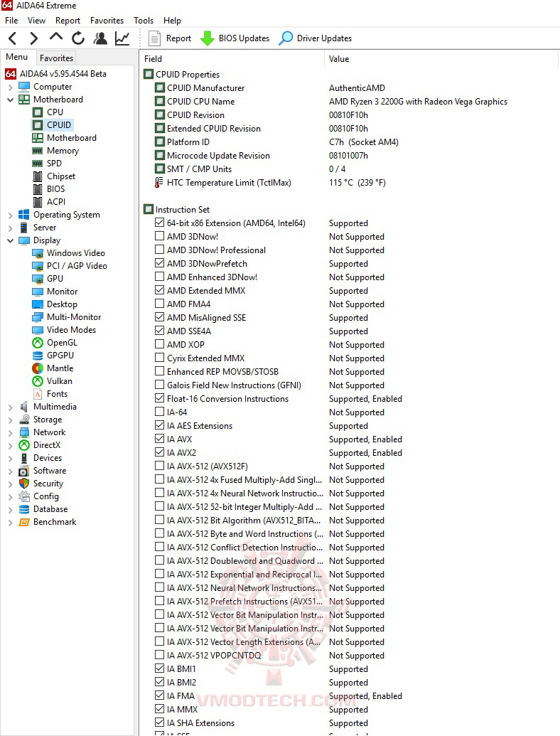
Task: Collapse the Motherboard tree node
Action: [x=11, y=100]
